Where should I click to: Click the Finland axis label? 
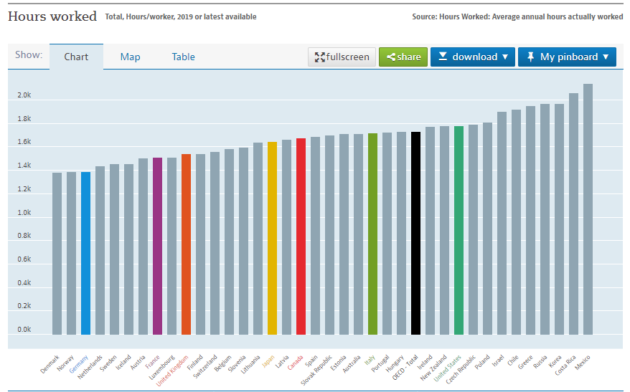click(195, 362)
